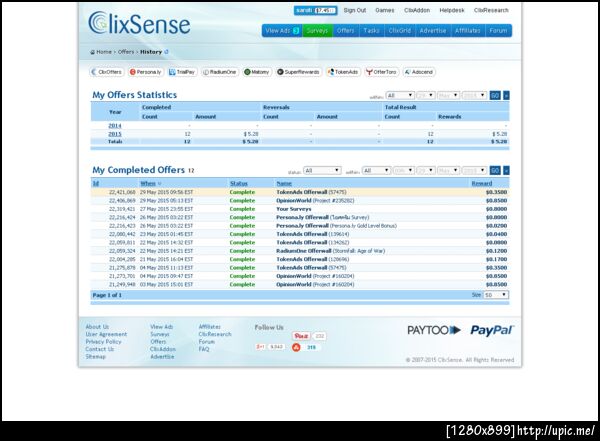Open the Adscend offerwall tab

pyautogui.click(x=419, y=72)
